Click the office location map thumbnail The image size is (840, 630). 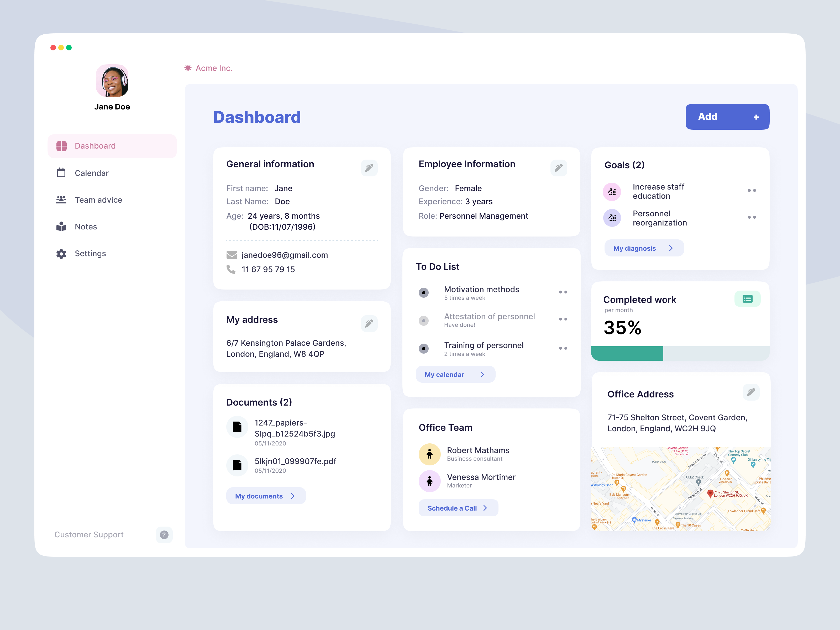(x=680, y=489)
